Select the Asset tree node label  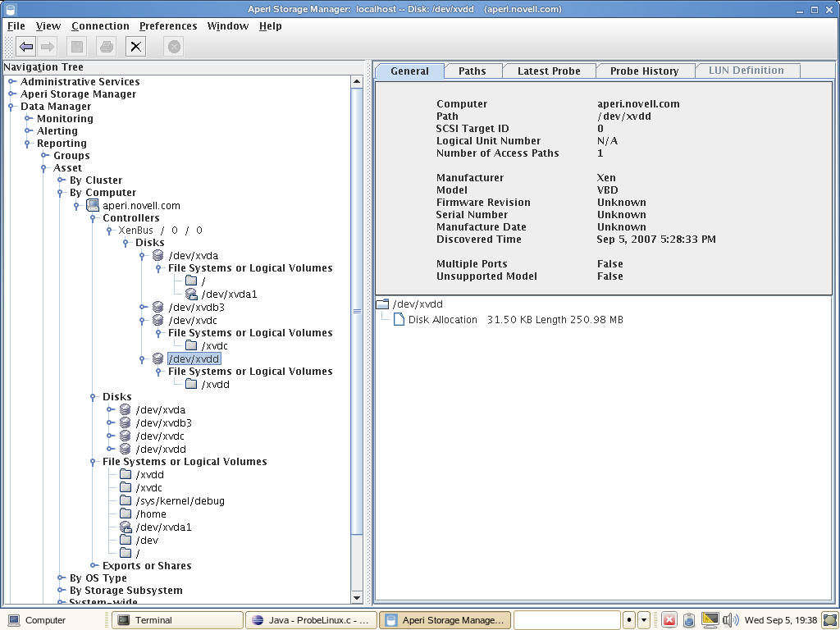[67, 167]
